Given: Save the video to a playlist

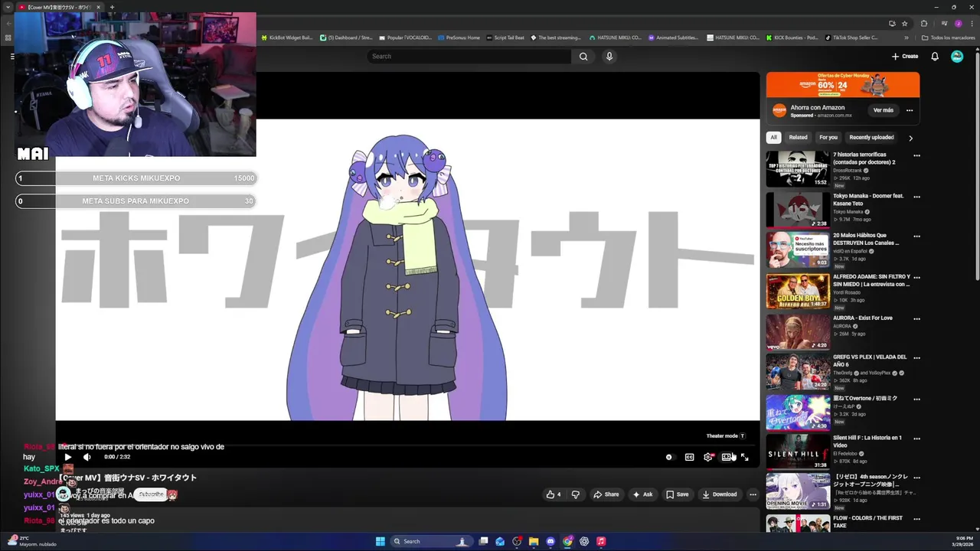Looking at the screenshot, I should click(677, 494).
